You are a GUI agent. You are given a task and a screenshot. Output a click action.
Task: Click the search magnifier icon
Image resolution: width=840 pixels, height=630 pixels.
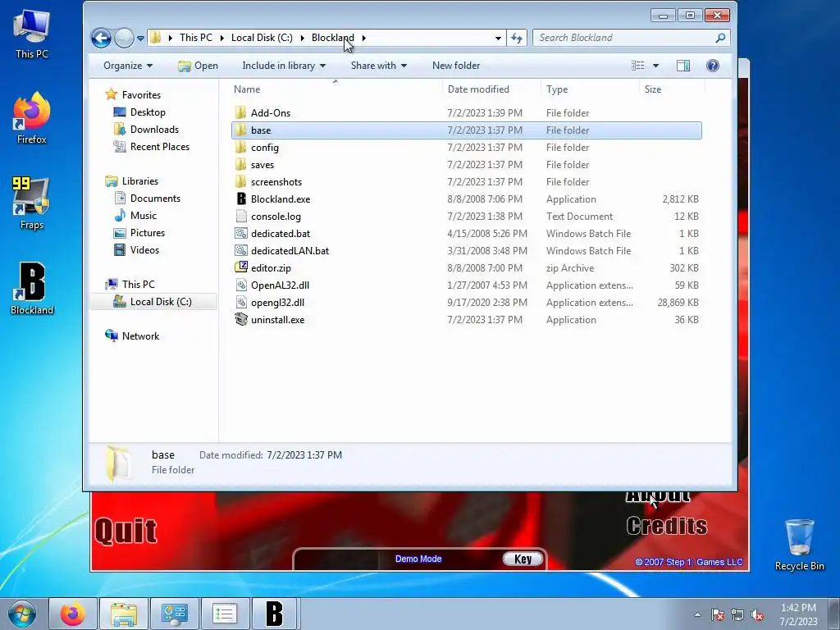coord(720,38)
